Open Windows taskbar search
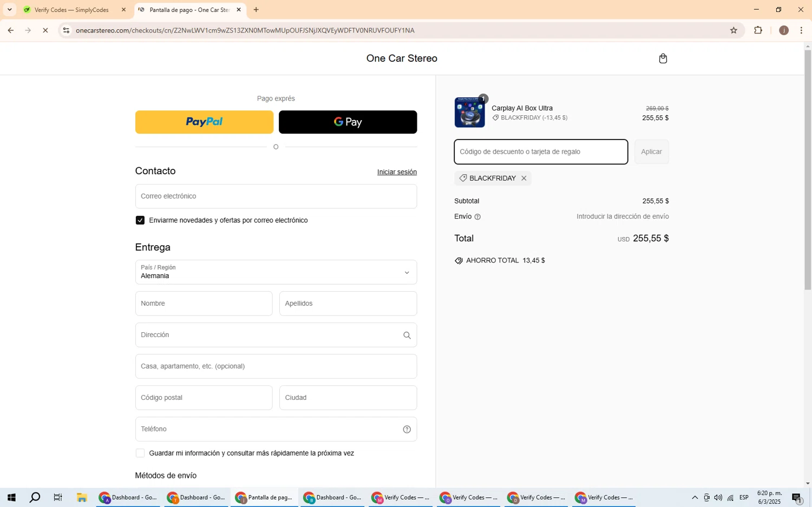The image size is (812, 507). tap(35, 497)
